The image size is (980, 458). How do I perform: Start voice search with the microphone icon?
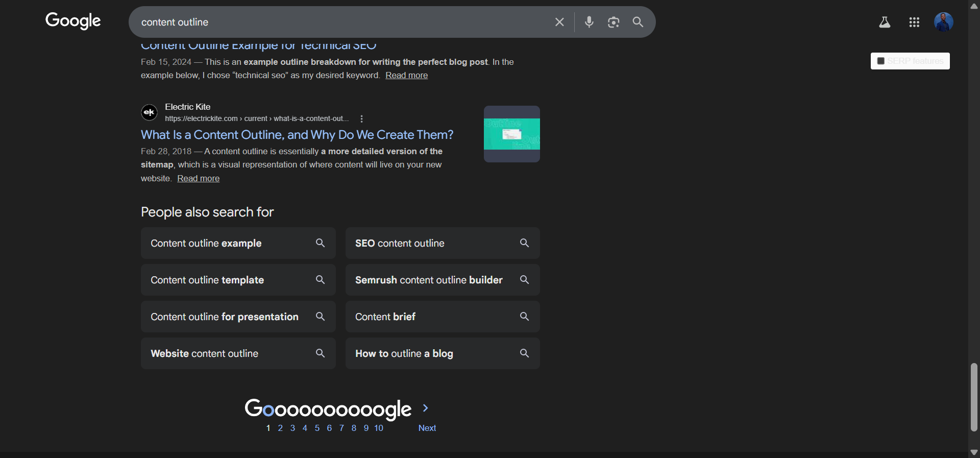(589, 22)
